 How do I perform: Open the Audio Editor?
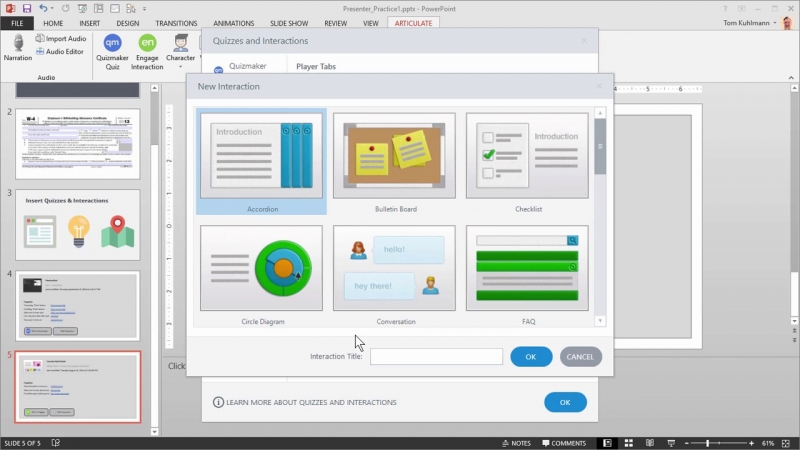tap(60, 52)
